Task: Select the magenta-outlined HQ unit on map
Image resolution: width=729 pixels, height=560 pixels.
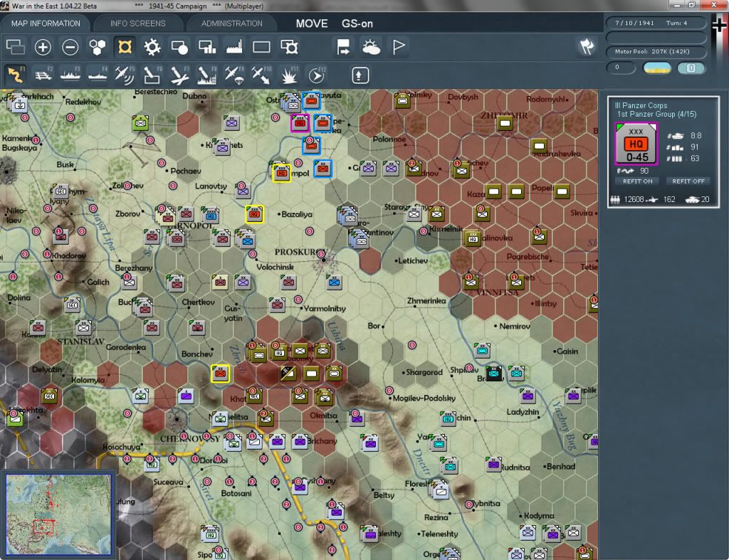Action: coord(300,123)
